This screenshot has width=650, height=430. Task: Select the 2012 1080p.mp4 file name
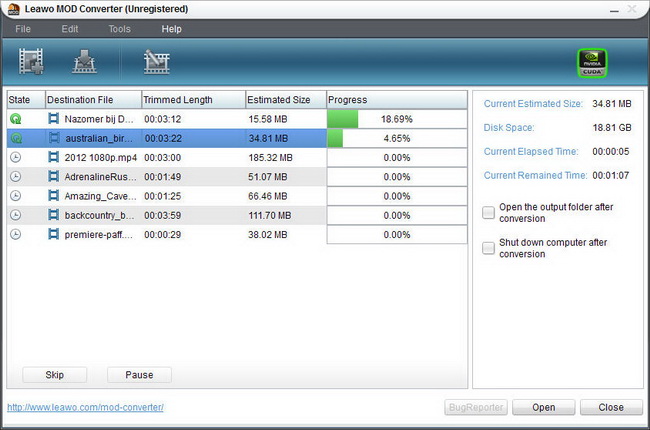[x=101, y=158]
